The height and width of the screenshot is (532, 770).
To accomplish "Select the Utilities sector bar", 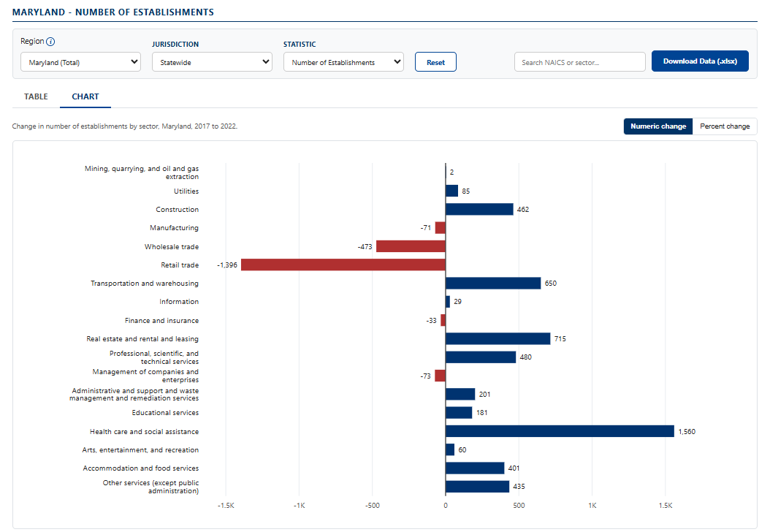I will coord(451,191).
